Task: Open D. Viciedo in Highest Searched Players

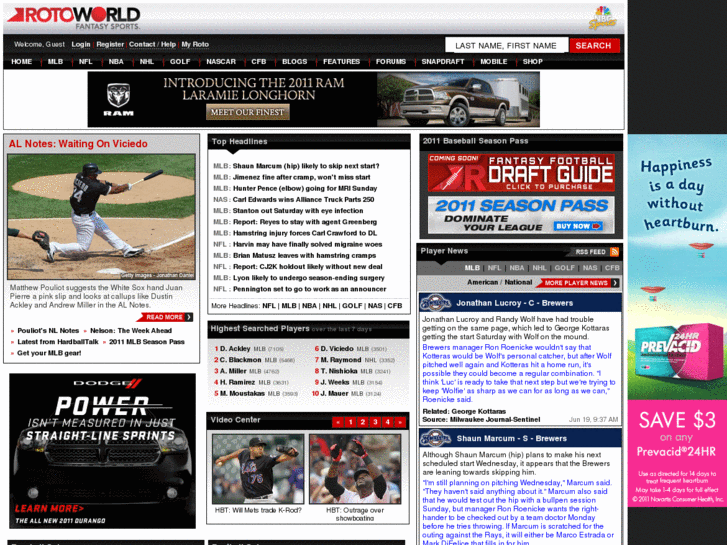Action: click(337, 349)
